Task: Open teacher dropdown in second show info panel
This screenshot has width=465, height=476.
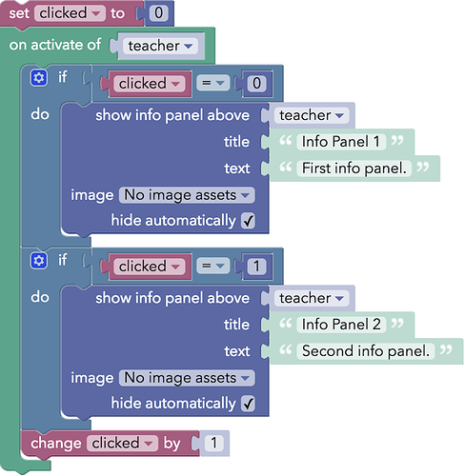Action: pyautogui.click(x=312, y=298)
